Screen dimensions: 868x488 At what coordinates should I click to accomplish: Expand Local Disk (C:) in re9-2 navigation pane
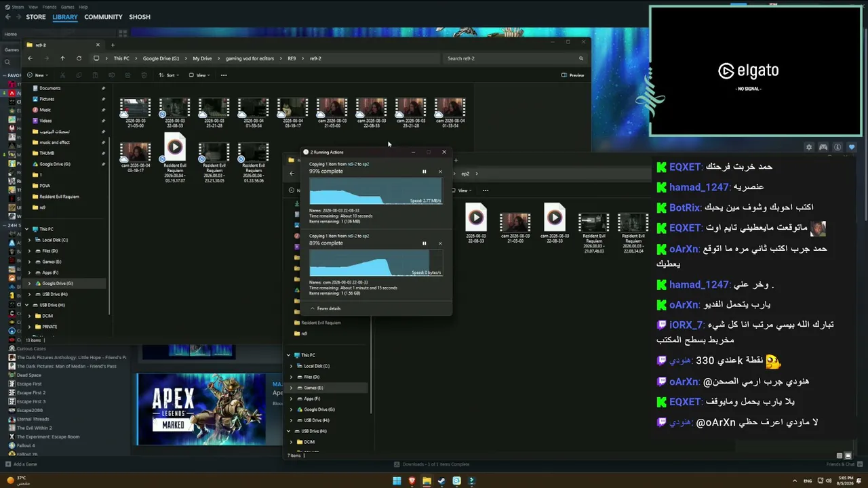click(29, 240)
